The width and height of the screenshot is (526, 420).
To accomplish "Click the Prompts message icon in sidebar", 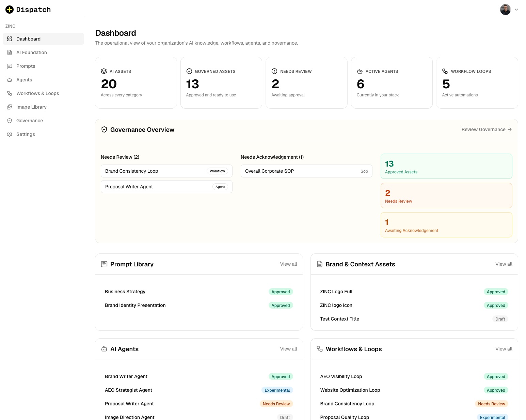I will (x=10, y=66).
